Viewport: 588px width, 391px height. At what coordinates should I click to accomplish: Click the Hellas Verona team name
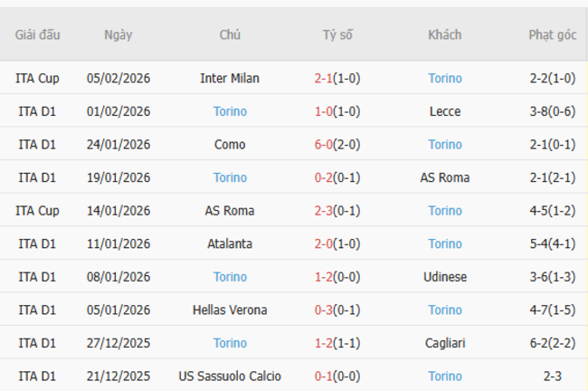(230, 310)
